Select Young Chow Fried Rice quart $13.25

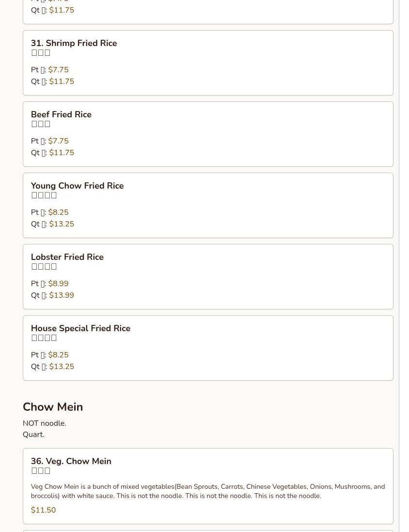[62, 224]
